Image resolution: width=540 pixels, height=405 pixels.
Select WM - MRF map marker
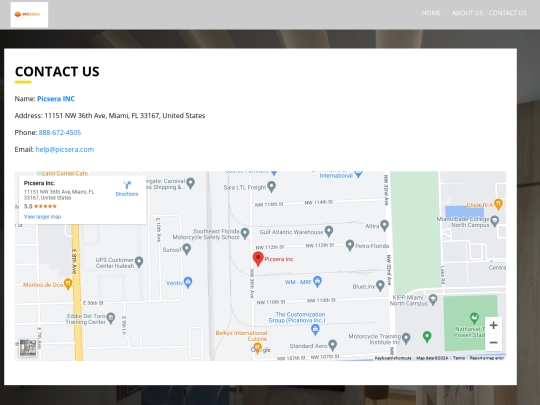click(317, 282)
